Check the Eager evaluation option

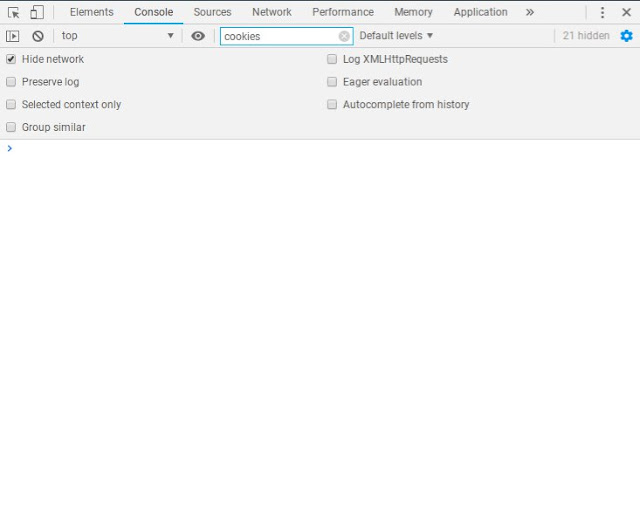(x=333, y=82)
